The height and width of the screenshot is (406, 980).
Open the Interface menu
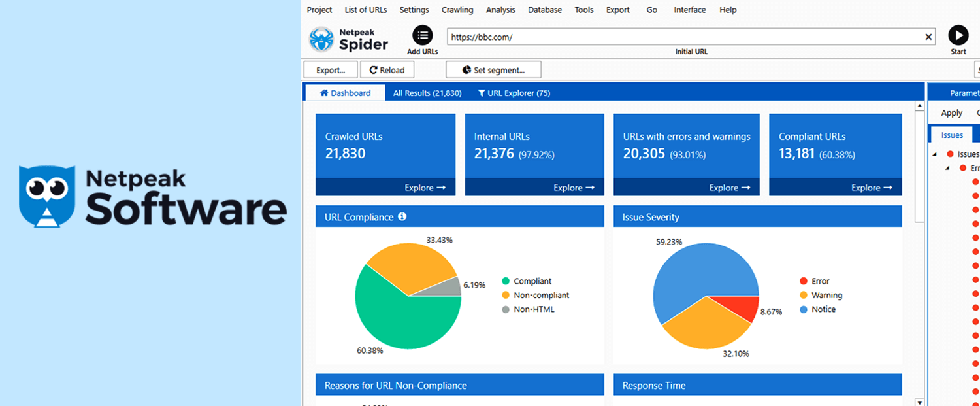pos(690,10)
